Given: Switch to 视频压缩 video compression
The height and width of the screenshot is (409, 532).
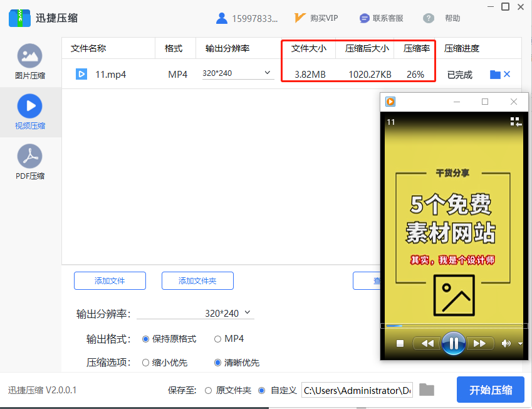Looking at the screenshot, I should pyautogui.click(x=30, y=112).
